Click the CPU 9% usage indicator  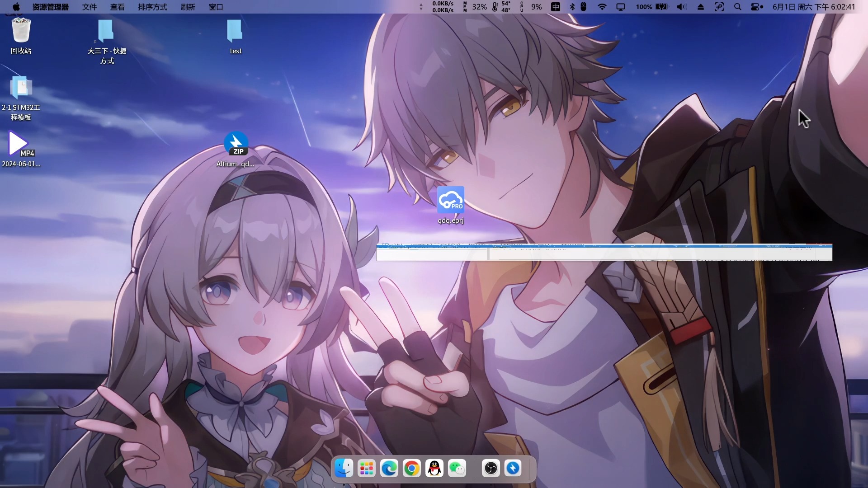(x=531, y=7)
